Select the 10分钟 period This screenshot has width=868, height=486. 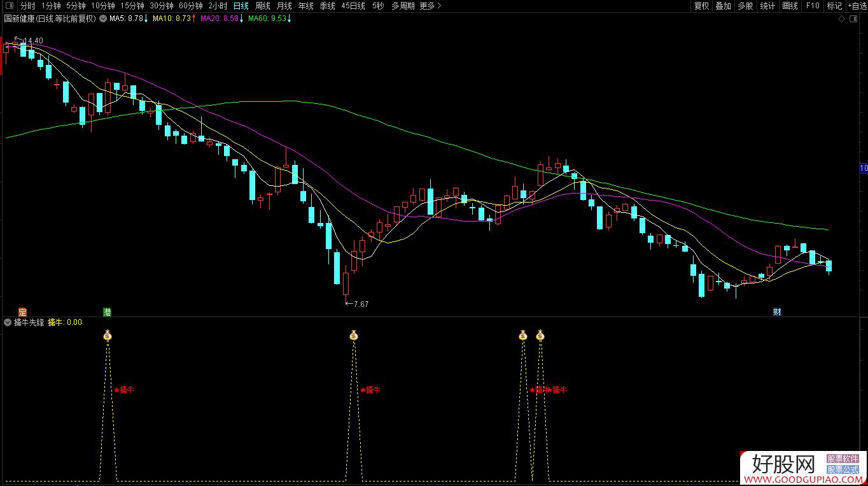[x=102, y=6]
